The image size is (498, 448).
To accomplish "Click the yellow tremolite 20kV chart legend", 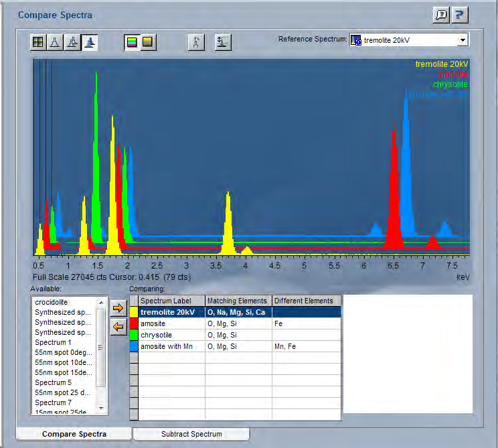I will click(442, 64).
